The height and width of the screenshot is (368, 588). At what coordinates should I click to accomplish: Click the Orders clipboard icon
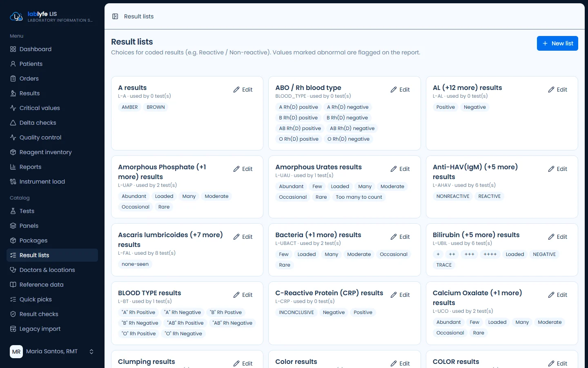coord(13,79)
